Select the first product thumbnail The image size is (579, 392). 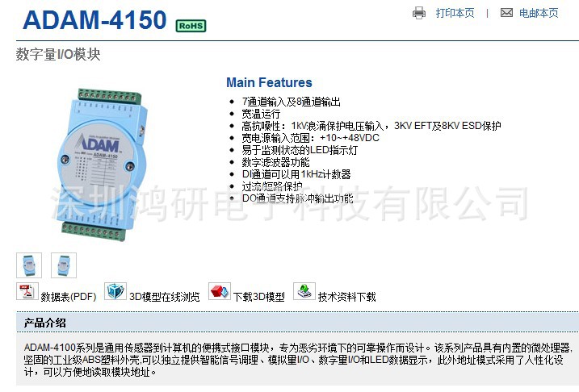click(29, 265)
